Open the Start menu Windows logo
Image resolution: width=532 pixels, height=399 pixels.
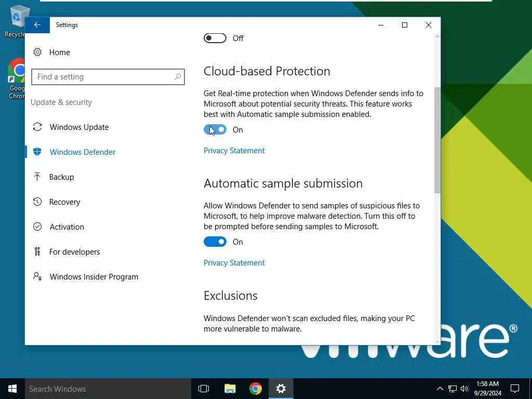(12, 389)
